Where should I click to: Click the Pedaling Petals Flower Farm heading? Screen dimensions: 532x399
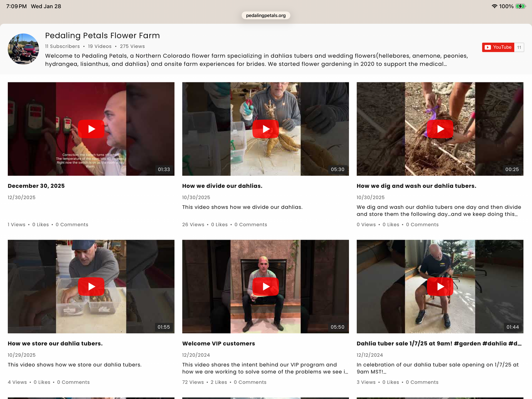[x=102, y=35]
